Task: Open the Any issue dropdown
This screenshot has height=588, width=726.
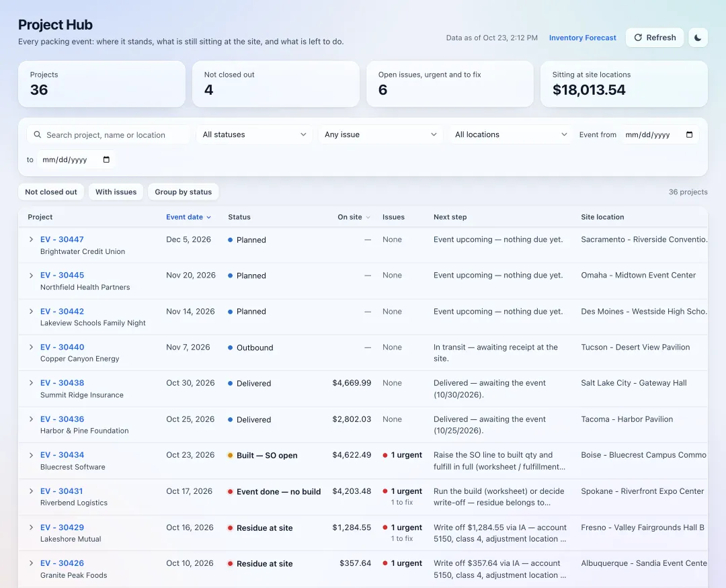Action: coord(380,134)
